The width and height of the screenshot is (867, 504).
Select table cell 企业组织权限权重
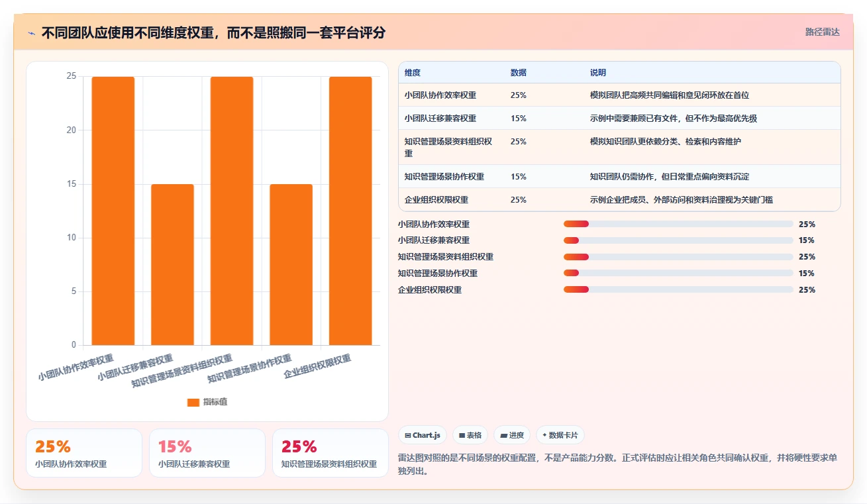436,200
